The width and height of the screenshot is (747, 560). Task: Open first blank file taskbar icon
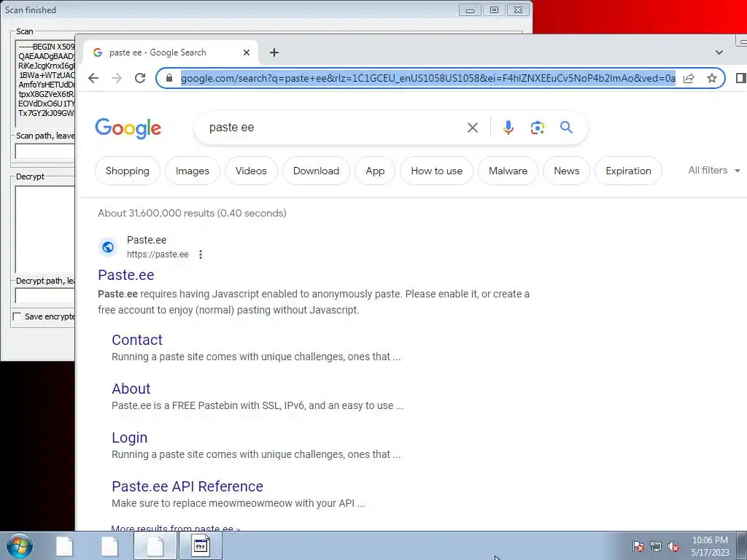click(64, 545)
